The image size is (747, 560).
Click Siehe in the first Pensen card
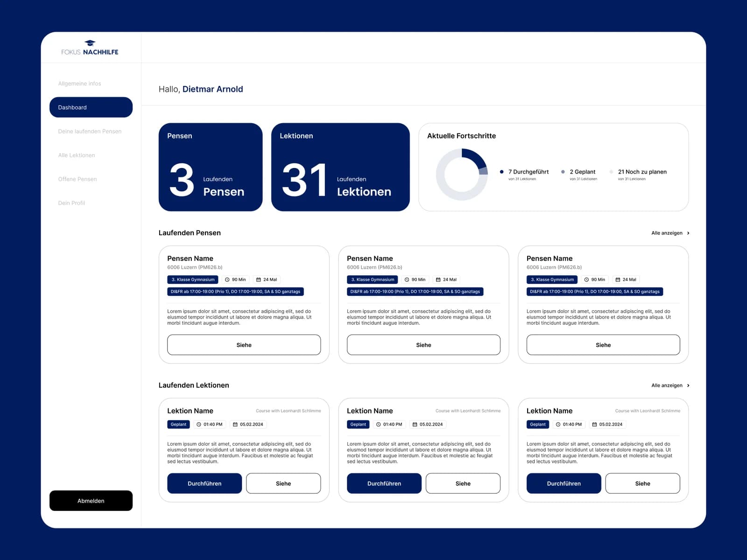tap(244, 345)
